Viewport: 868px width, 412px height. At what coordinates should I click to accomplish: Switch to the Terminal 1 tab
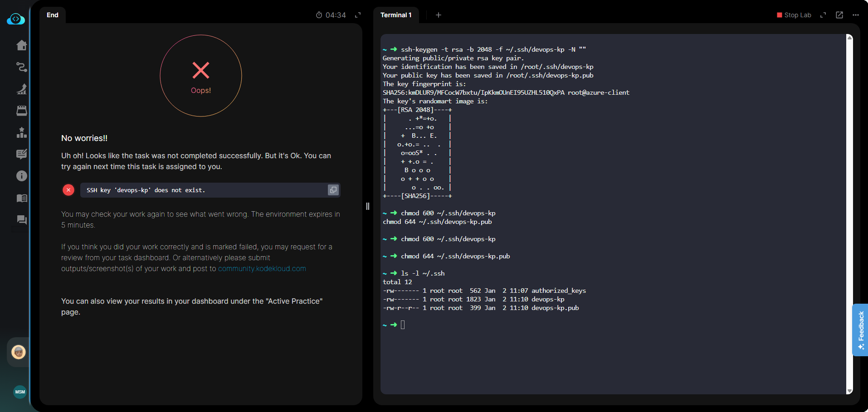[396, 15]
